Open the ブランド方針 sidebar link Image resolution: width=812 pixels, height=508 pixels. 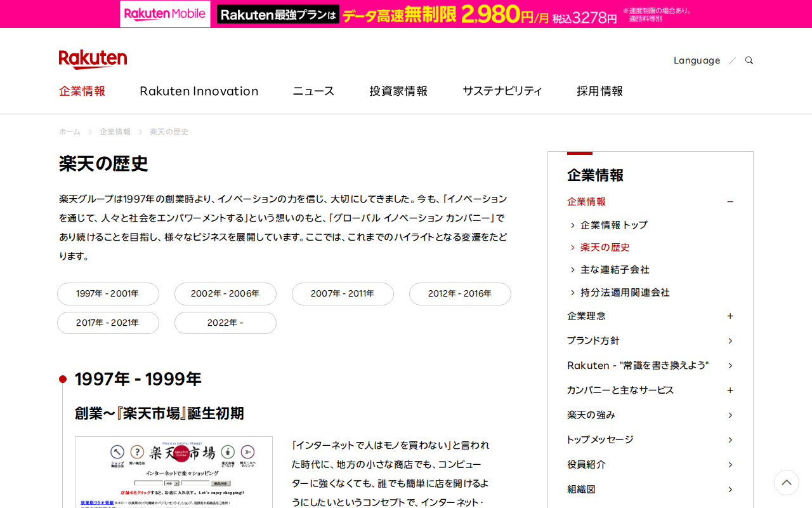pyautogui.click(x=593, y=340)
